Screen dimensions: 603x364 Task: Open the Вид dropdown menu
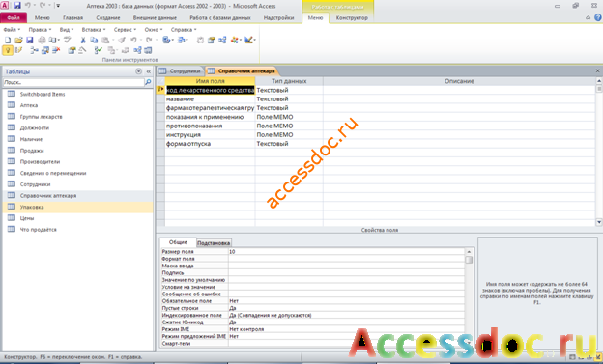pos(66,30)
